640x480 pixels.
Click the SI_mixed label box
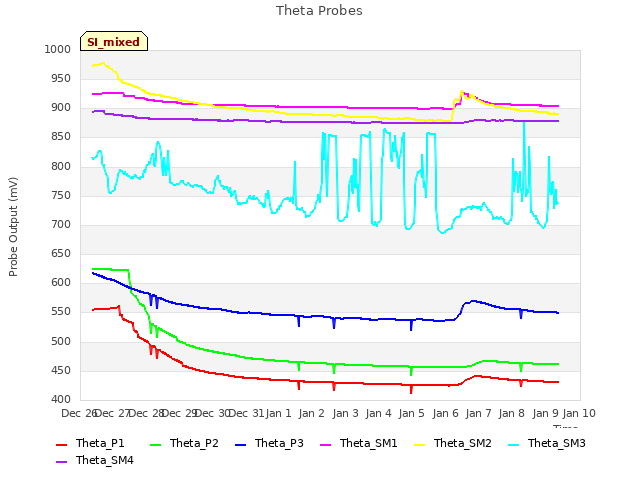[114, 41]
